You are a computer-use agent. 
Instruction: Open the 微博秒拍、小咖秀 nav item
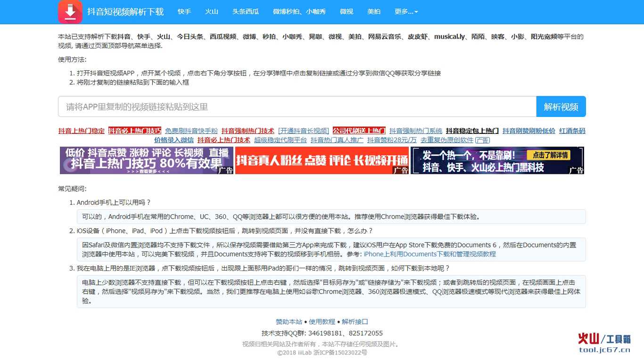[x=299, y=12]
